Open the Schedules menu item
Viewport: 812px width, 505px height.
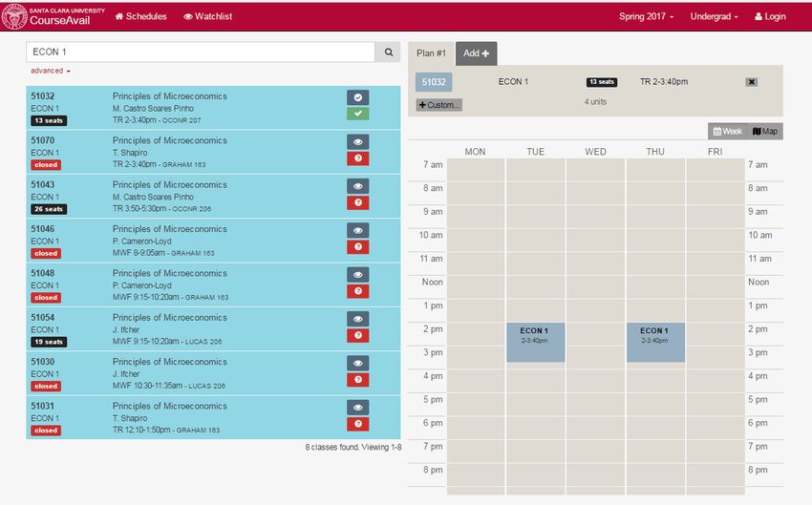coord(140,16)
